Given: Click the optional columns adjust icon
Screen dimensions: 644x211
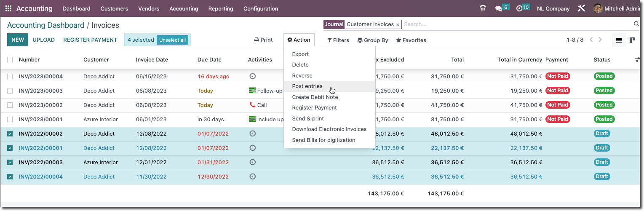Looking at the screenshot, I should (x=638, y=60).
